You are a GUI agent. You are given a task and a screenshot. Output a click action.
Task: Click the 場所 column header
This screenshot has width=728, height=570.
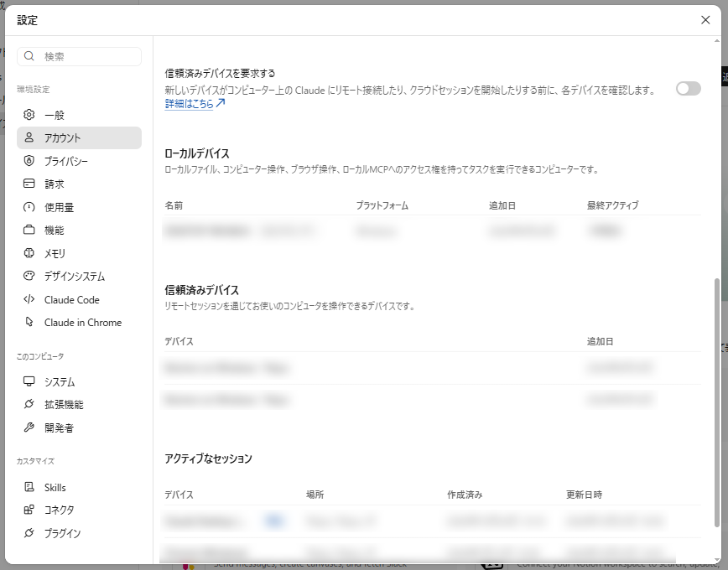[x=315, y=495]
